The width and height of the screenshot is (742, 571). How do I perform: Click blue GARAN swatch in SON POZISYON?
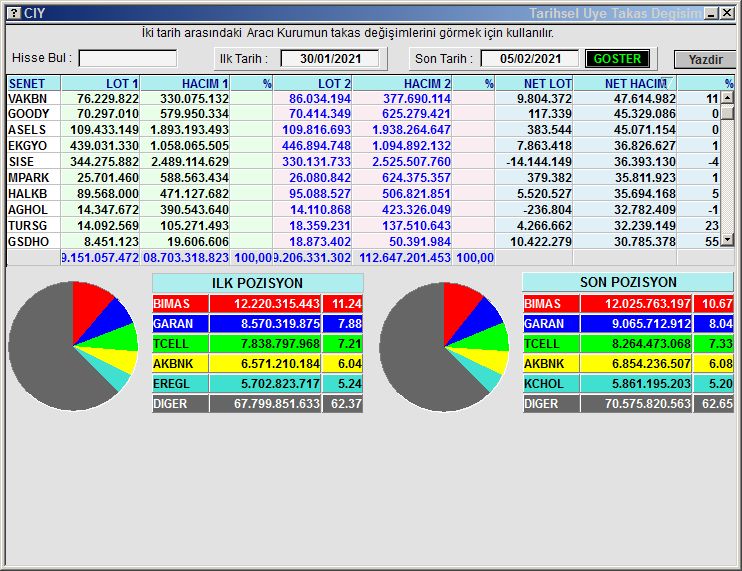click(551, 324)
